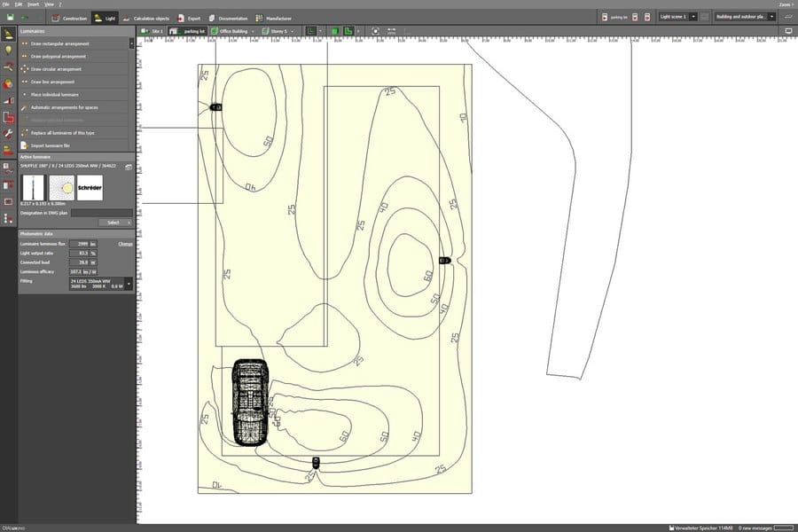Toggle the dark green plan view button

(x=310, y=31)
